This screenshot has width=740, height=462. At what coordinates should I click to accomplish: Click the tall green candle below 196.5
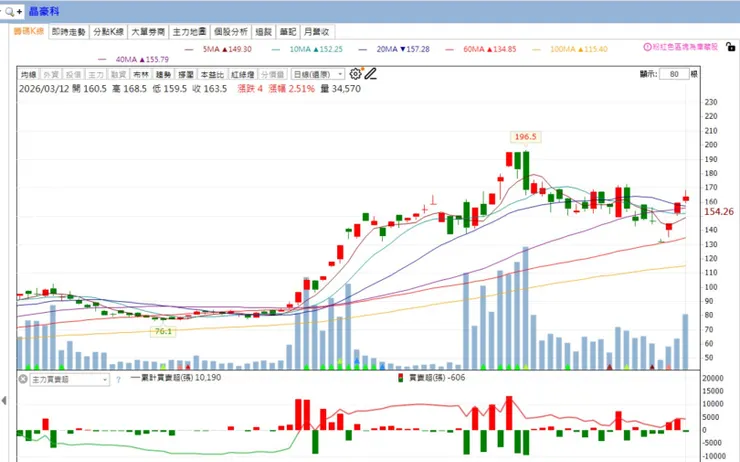526,173
